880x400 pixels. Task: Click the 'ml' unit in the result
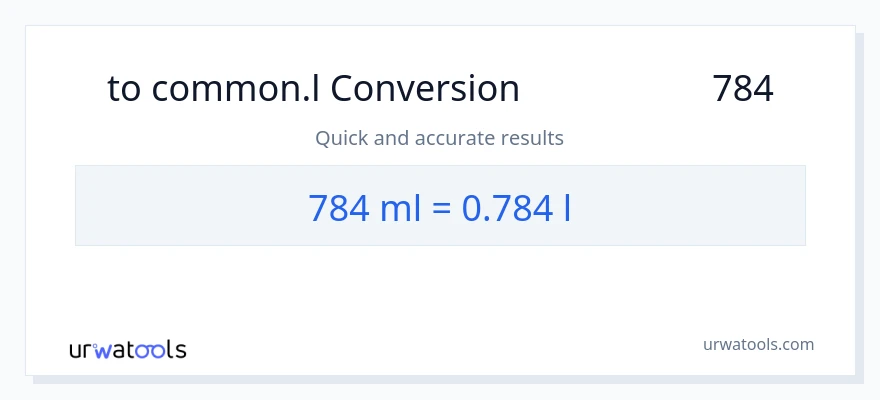[400, 207]
